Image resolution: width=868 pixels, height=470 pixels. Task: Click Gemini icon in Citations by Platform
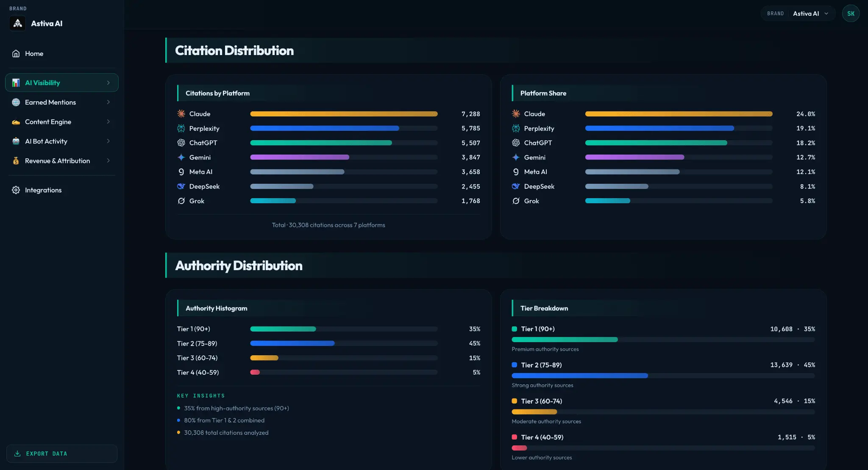pos(181,157)
